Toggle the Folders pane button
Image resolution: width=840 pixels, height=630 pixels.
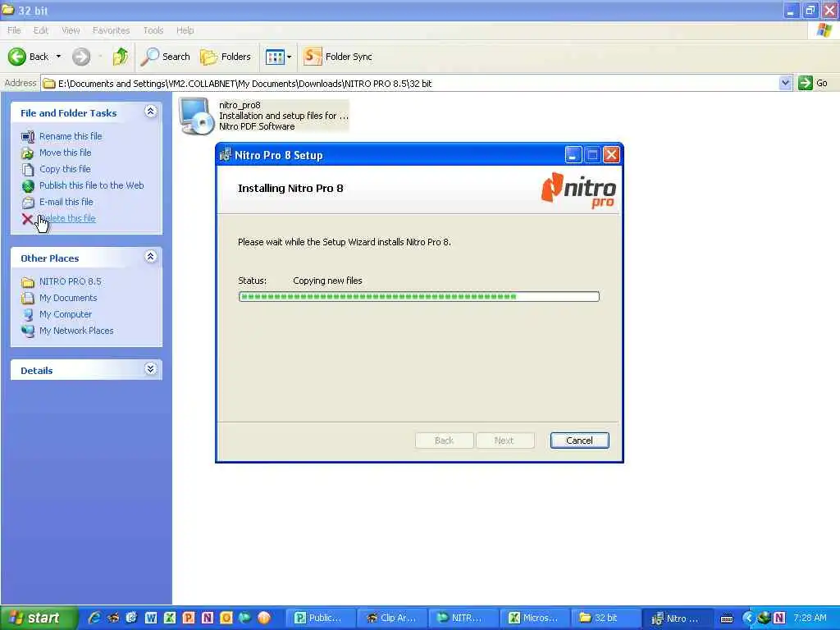pos(225,57)
